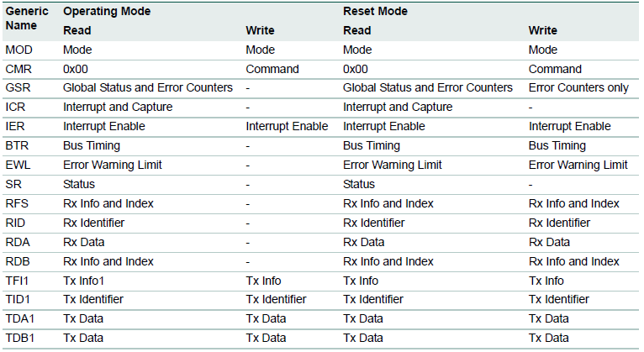Click the TDB1 register name
The width and height of the screenshot is (644, 352).
click(x=20, y=338)
